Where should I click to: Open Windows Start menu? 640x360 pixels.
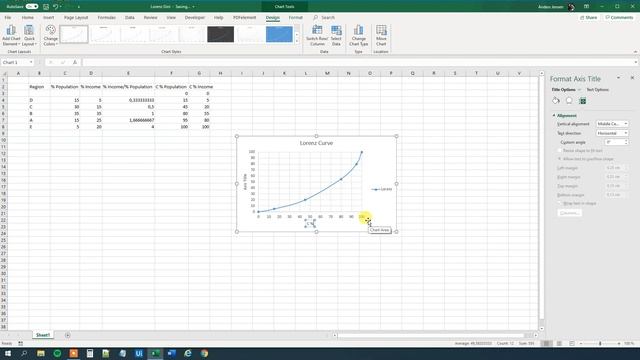8,353
